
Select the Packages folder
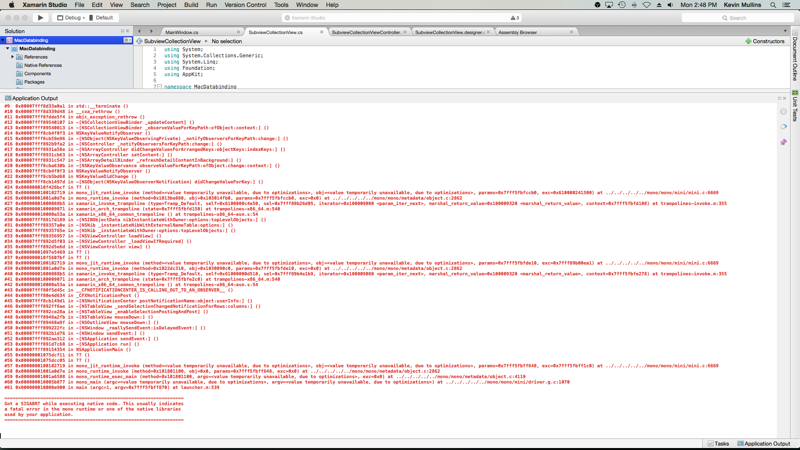tap(34, 82)
